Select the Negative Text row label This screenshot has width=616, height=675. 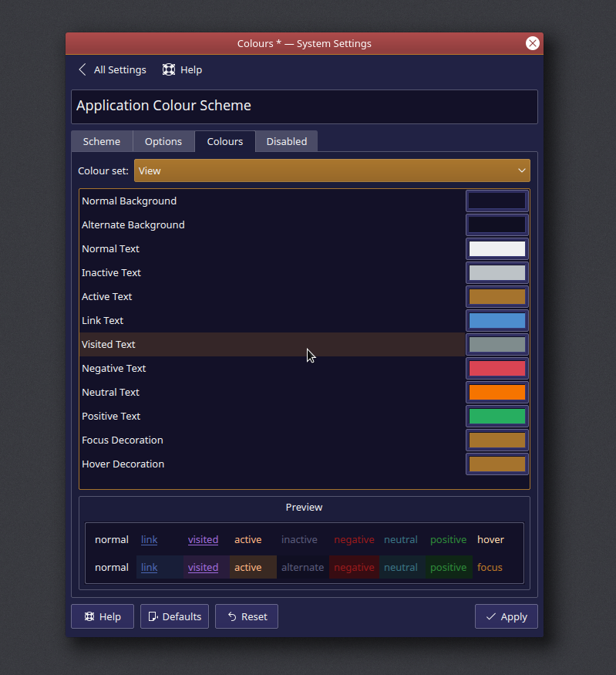[x=113, y=369]
